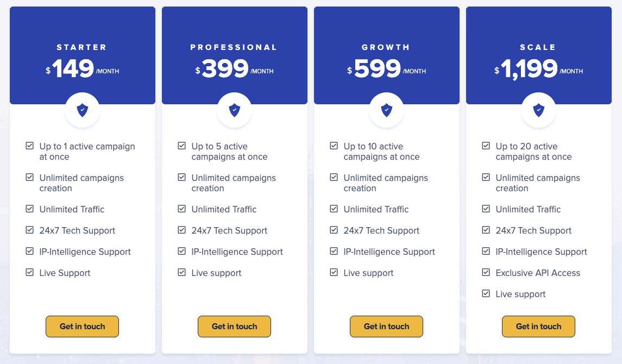
Task: Click the shield badge under Scale plan
Action: pyautogui.click(x=538, y=110)
